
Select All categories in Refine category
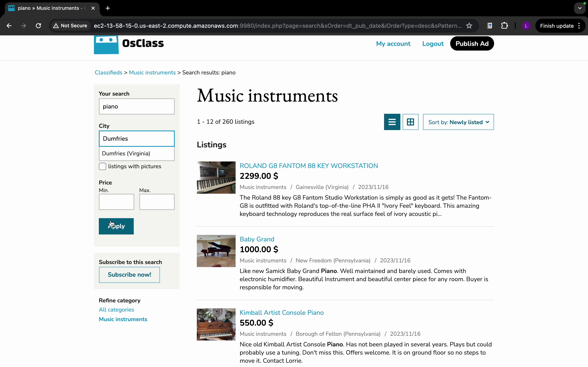(x=116, y=310)
